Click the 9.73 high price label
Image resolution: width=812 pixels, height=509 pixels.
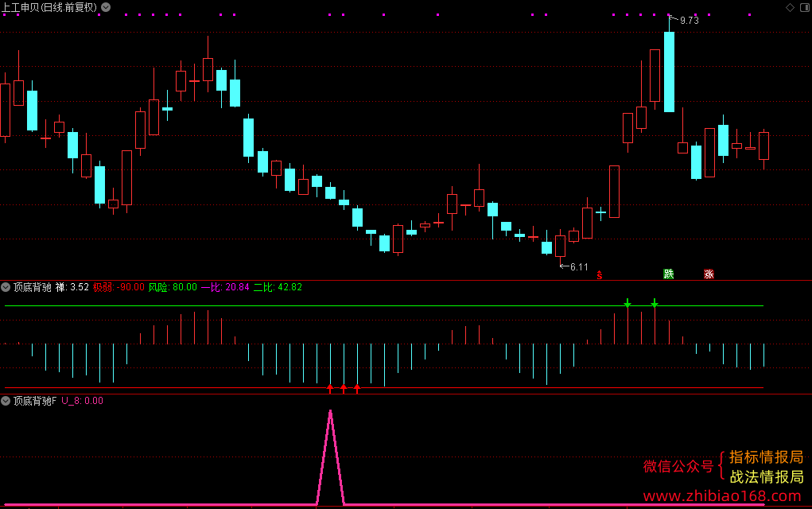point(690,21)
